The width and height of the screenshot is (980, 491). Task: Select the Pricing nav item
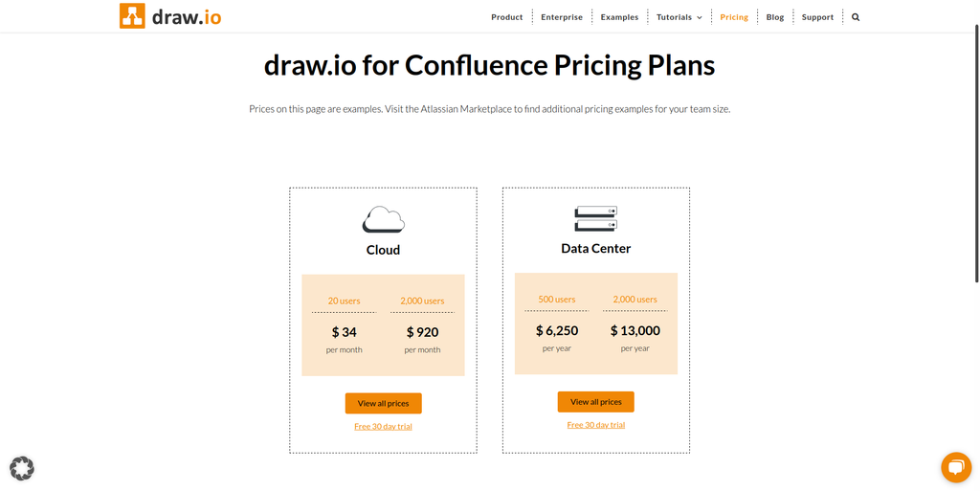[734, 17]
